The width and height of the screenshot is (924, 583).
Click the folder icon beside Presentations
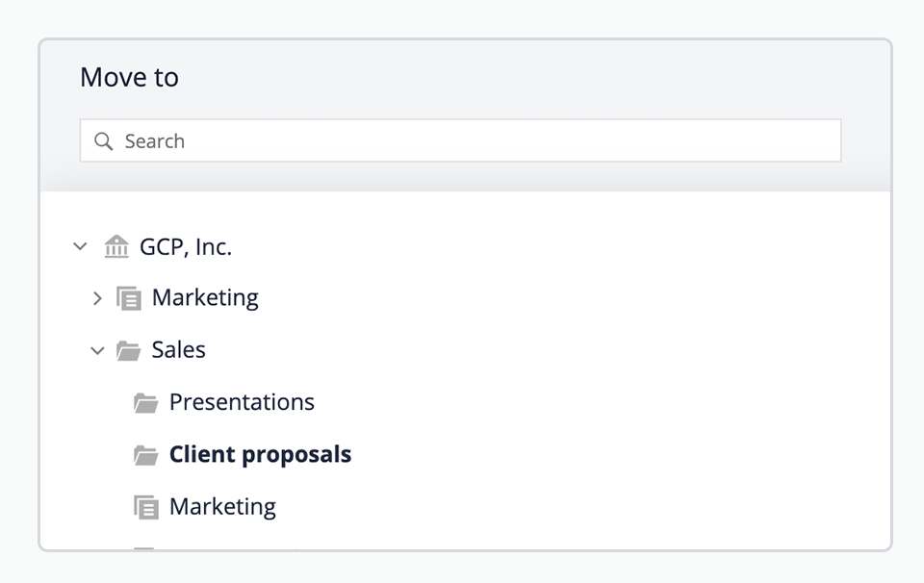point(145,403)
